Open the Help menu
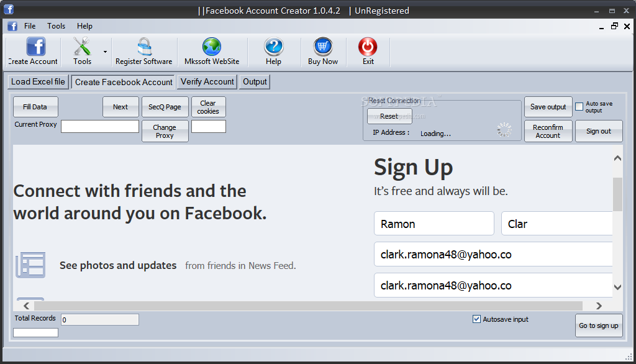The width and height of the screenshot is (636, 364). tap(84, 26)
